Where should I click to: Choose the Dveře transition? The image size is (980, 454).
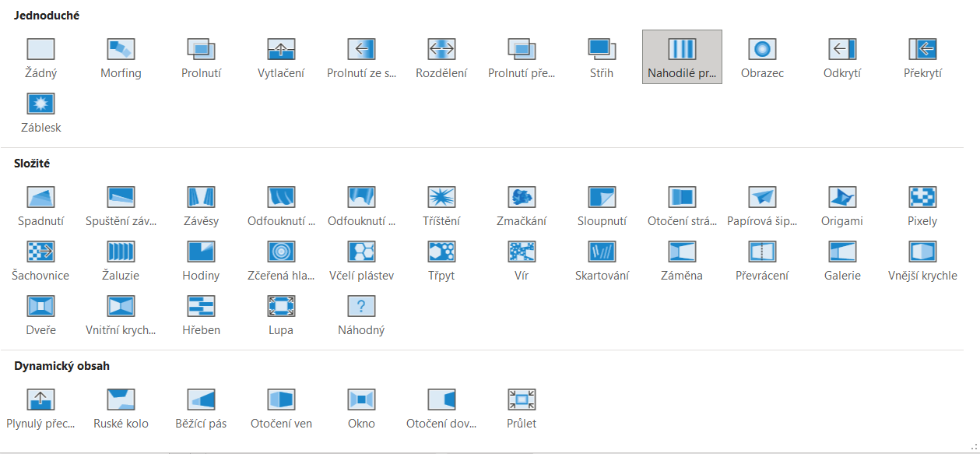[x=40, y=314]
